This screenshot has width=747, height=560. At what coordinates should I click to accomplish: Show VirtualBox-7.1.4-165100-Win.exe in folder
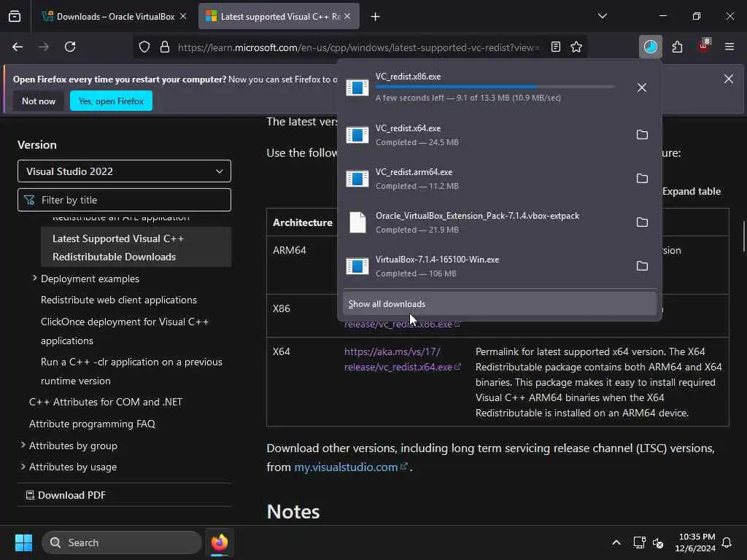click(x=642, y=266)
